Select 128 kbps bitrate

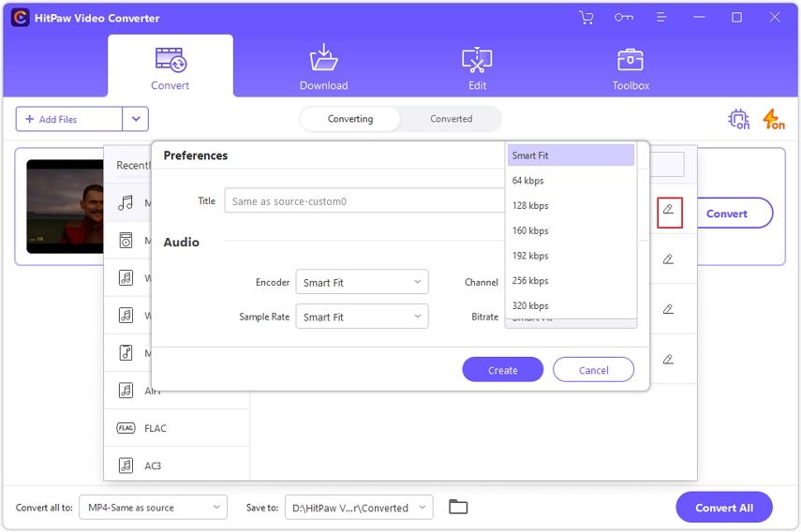pos(571,205)
